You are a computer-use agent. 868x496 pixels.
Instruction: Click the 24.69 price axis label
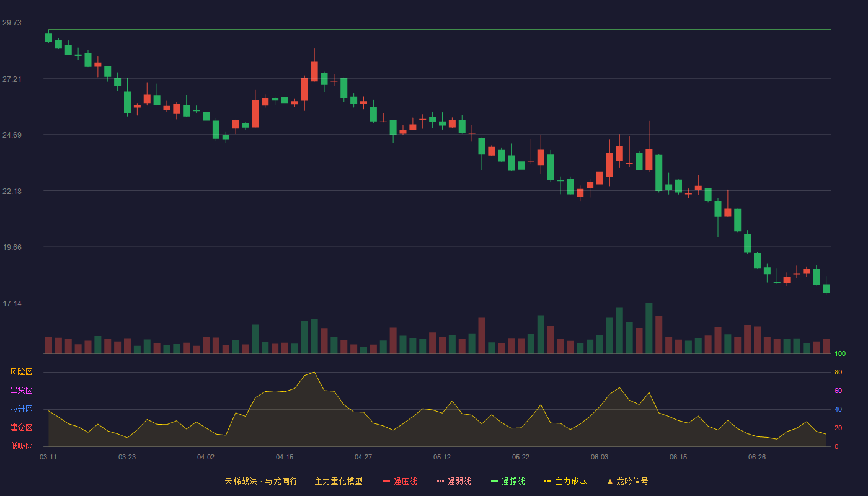point(12,135)
